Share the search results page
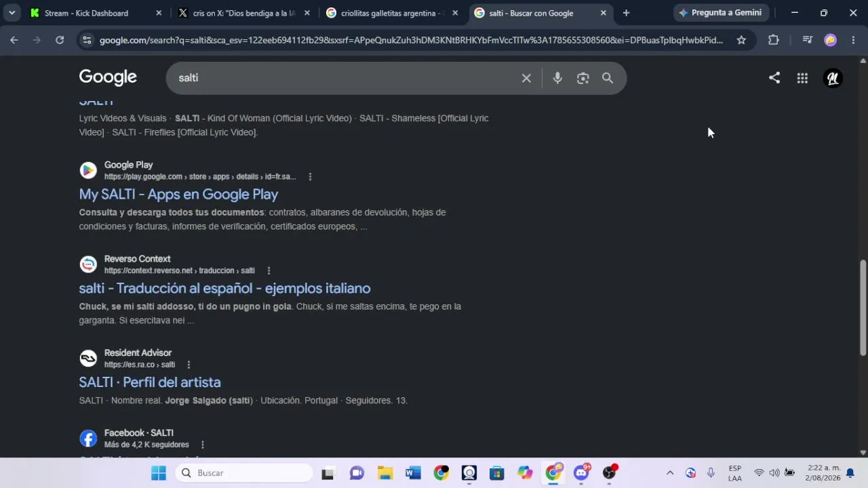Viewport: 868px width, 488px height. [774, 78]
